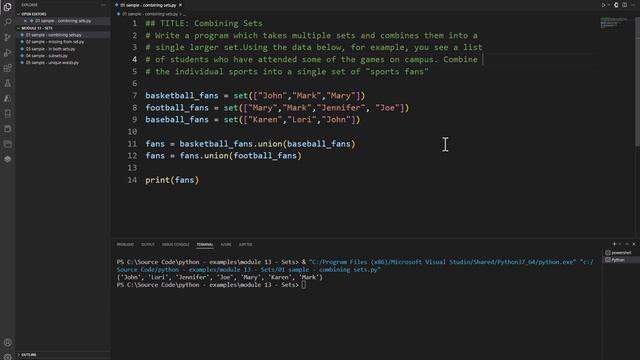Screen dimensions: 640x360
Task: Open the Manage gear at sidebar bottom
Action: [7, 356]
